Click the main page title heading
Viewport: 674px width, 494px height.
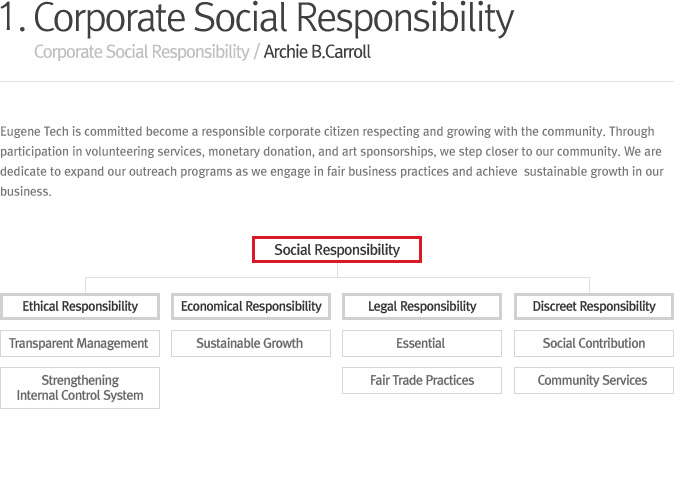[x=257, y=18]
